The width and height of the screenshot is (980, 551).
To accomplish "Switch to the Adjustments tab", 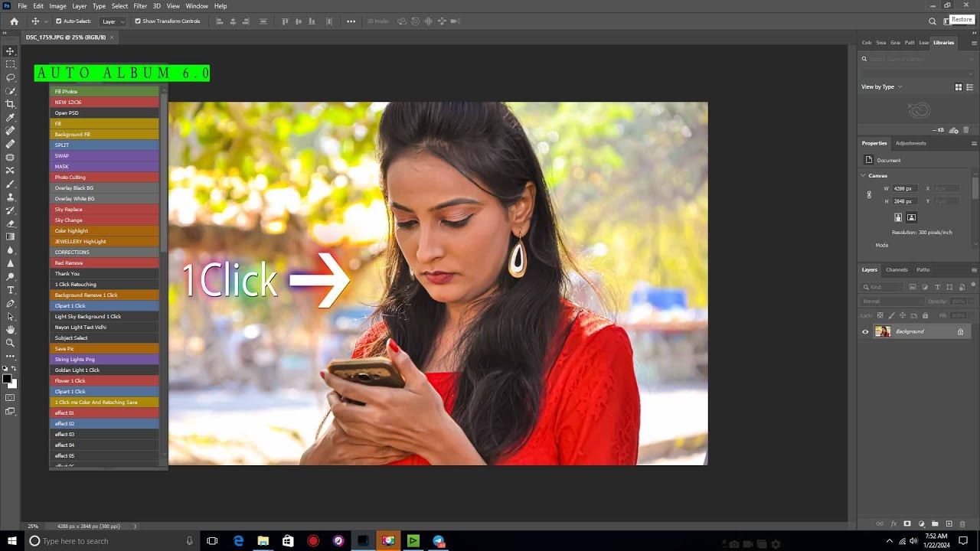I will coord(911,143).
